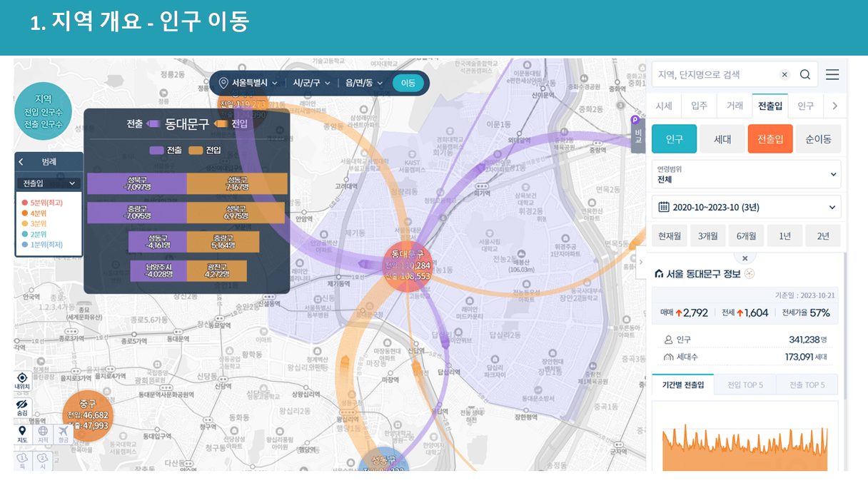
Task: Select the 세대 toggle button
Action: (722, 139)
